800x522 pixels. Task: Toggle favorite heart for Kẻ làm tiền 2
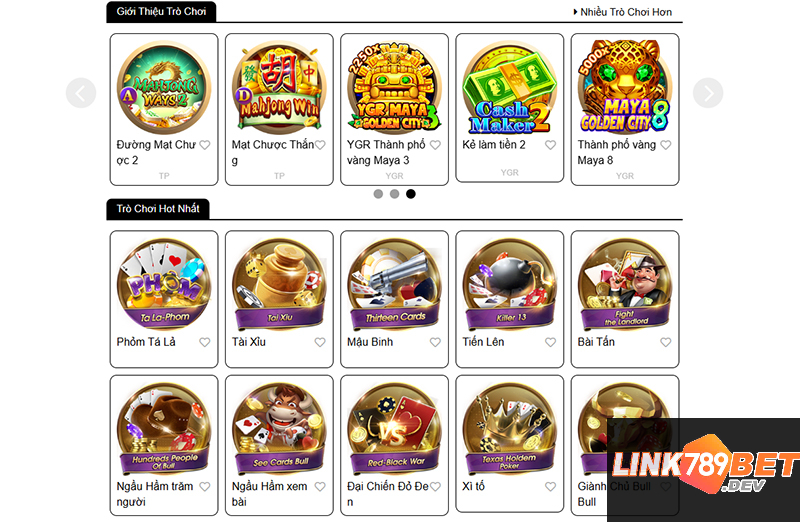coord(551,145)
